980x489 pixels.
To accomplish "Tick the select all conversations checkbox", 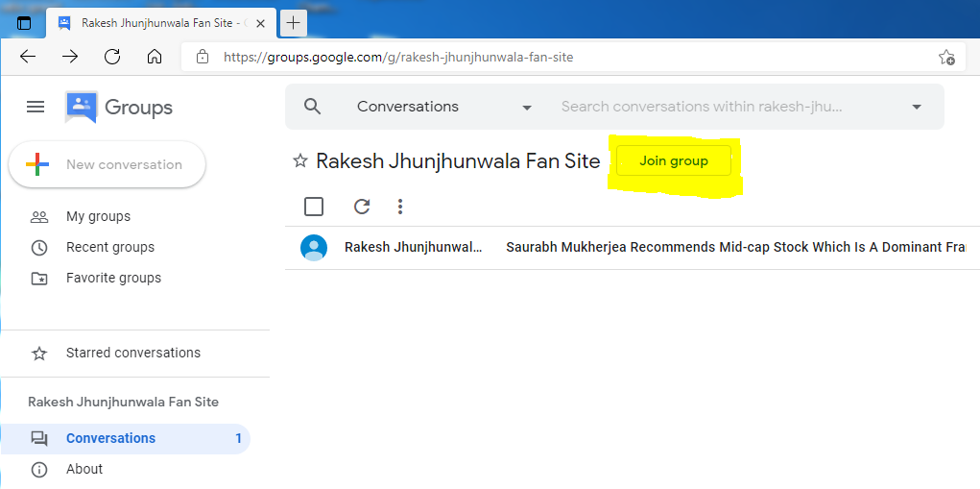I will tap(314, 207).
